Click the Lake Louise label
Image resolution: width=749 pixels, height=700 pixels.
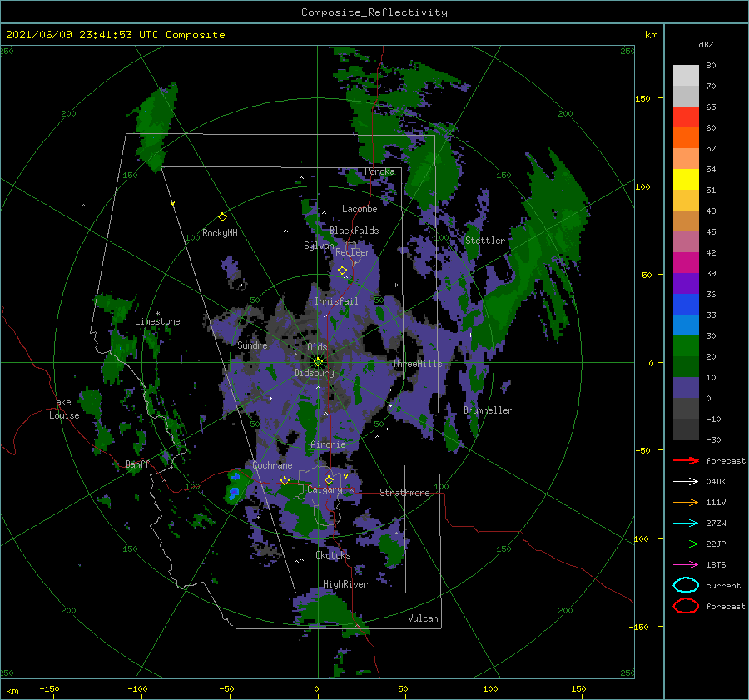pyautogui.click(x=64, y=409)
